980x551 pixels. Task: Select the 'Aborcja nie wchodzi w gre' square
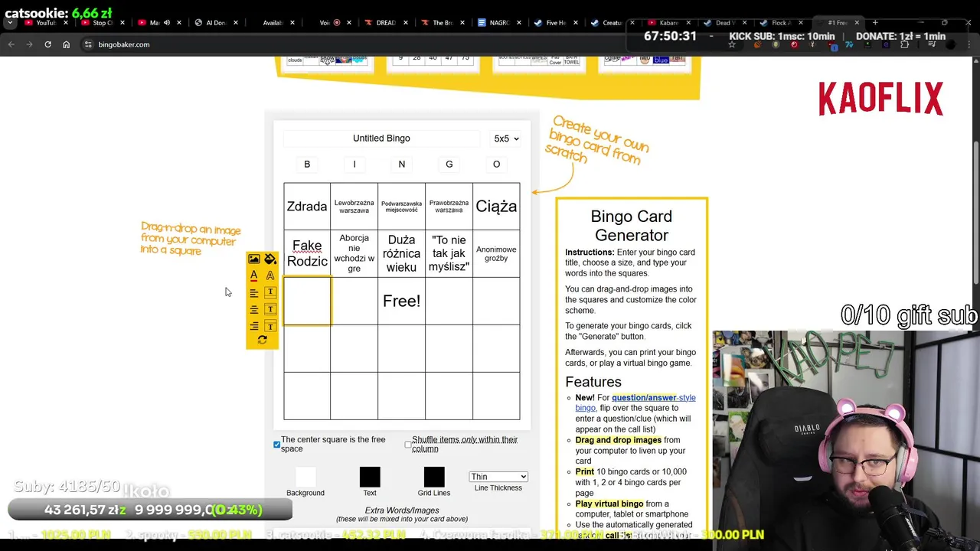(354, 253)
